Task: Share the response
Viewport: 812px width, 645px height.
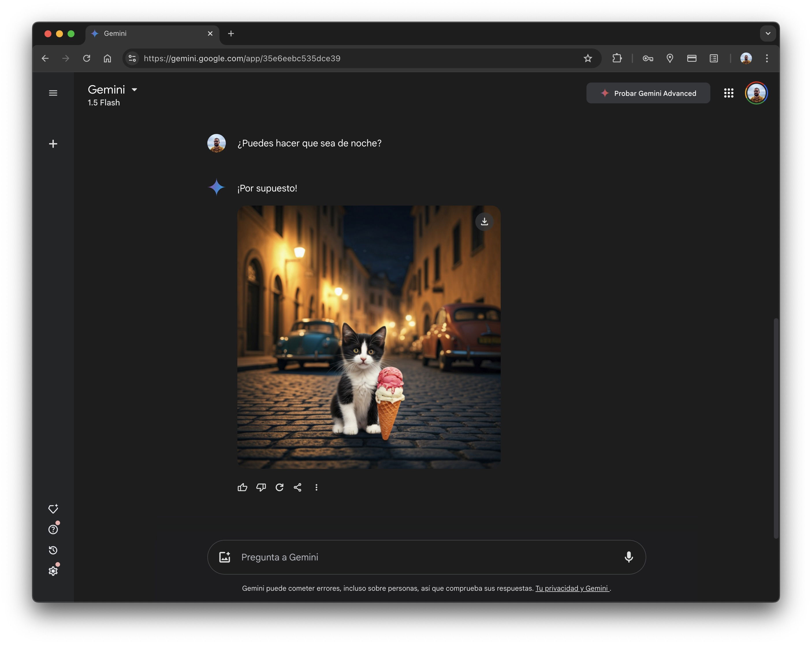Action: pos(297,487)
